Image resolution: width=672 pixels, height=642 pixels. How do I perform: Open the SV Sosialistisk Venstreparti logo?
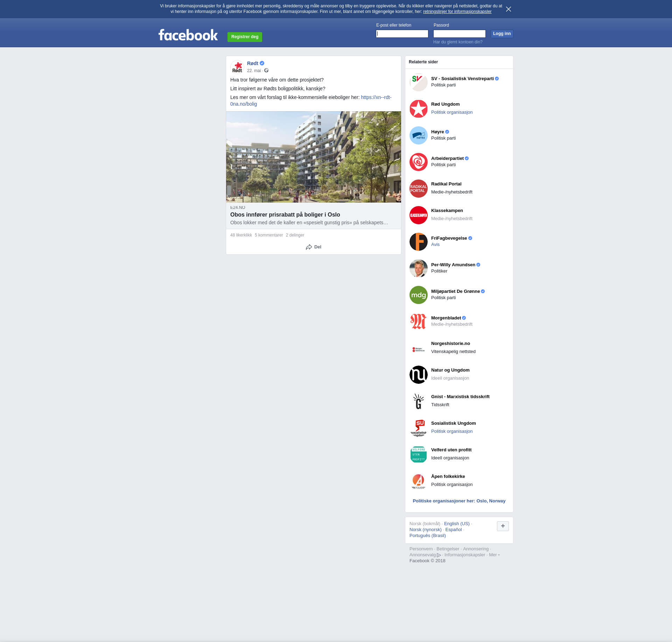coord(419,82)
